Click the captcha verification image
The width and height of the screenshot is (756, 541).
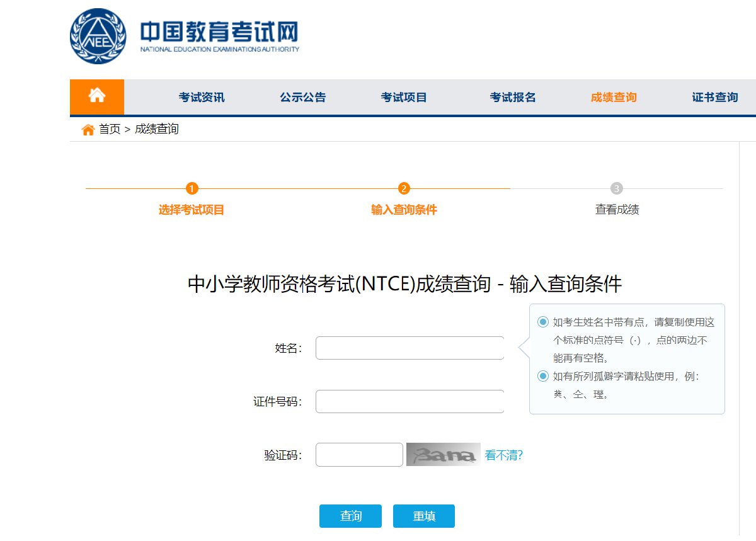443,455
